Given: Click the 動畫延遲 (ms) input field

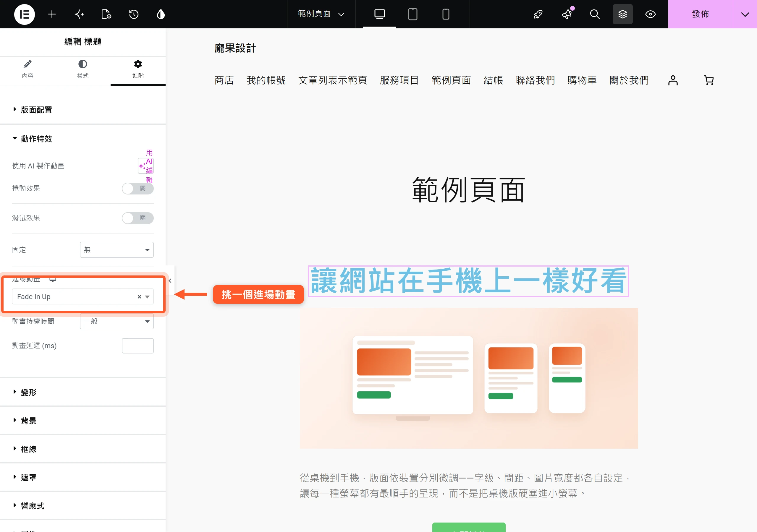Looking at the screenshot, I should [138, 346].
